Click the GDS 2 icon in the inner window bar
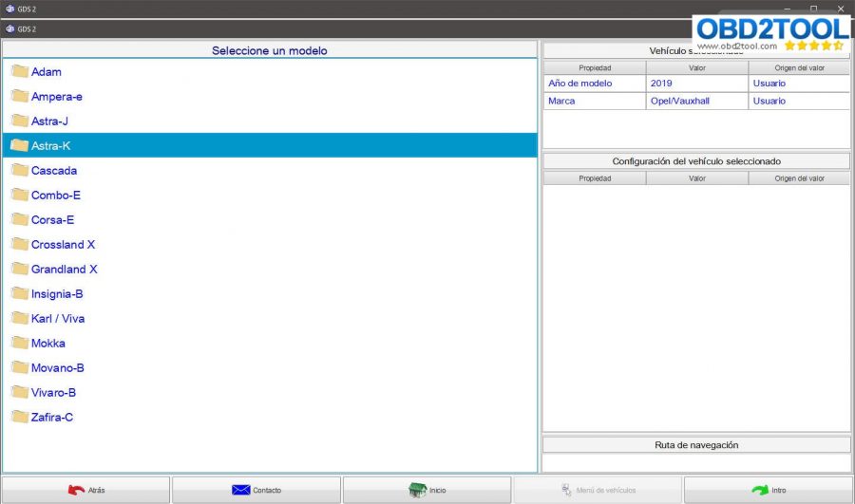 pyautogui.click(x=9, y=28)
